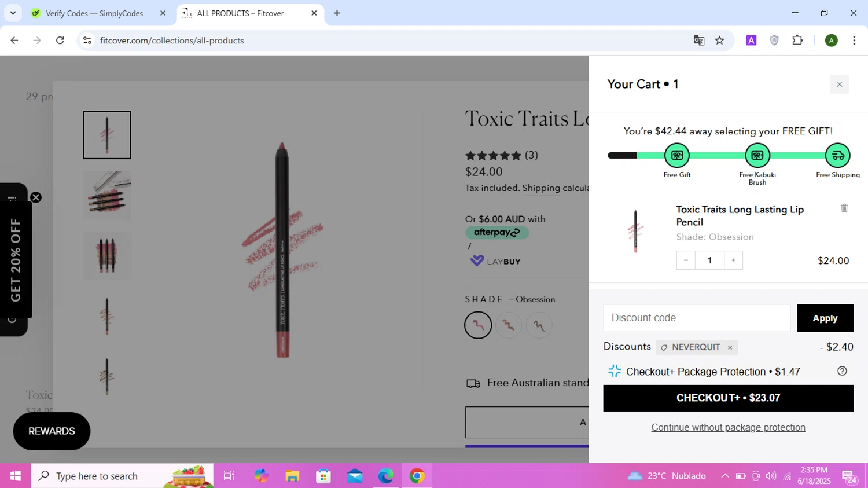Image resolution: width=868 pixels, height=488 pixels.
Task: Open the purple A extension
Action: [x=751, y=41]
